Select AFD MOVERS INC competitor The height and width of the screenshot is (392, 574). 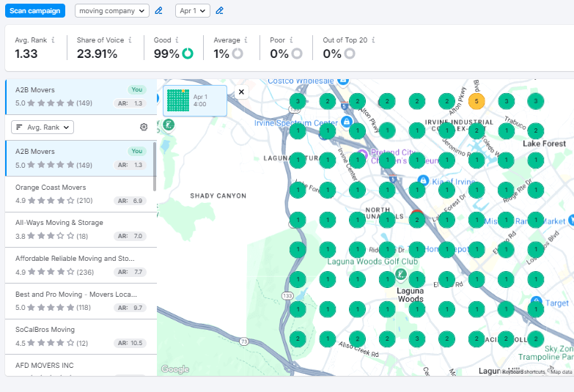[81, 366]
